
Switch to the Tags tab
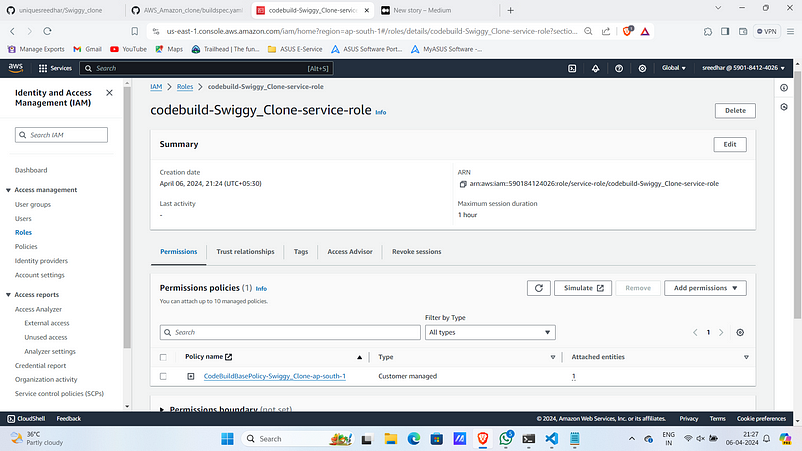click(301, 252)
